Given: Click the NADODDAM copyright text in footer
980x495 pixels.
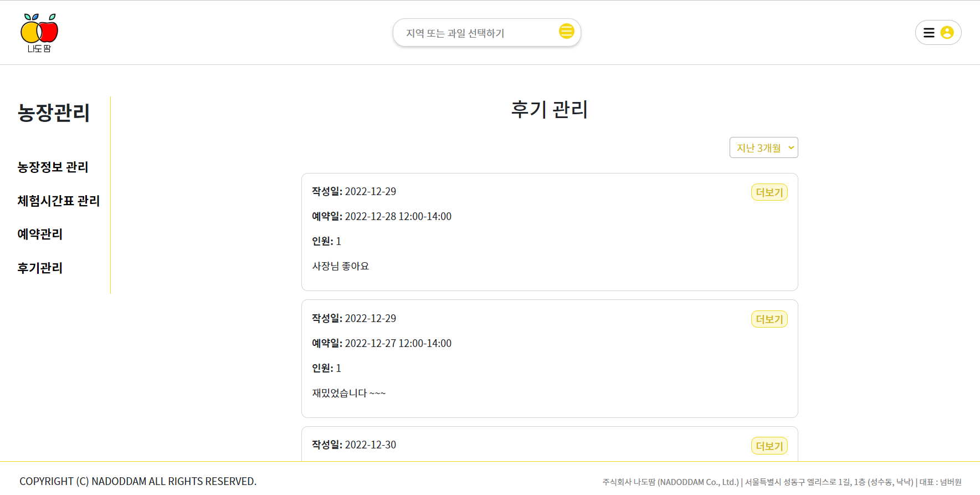Looking at the screenshot, I should 138,481.
